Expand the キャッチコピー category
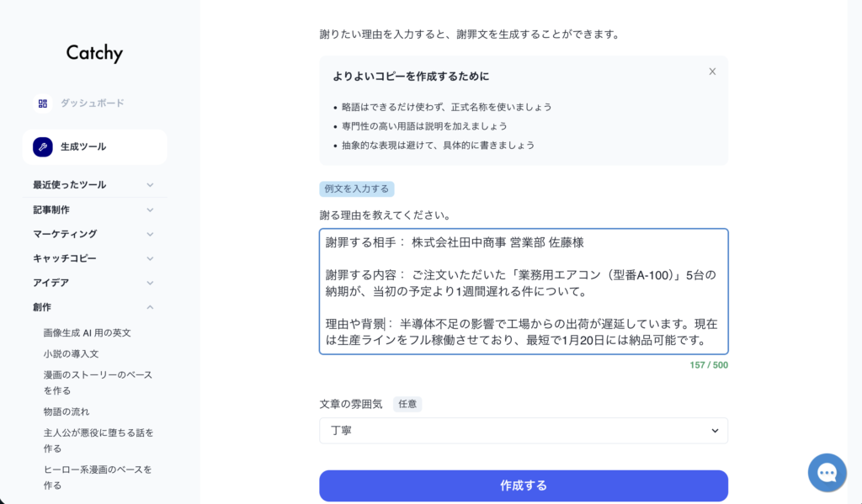This screenshot has width=862, height=504. click(93, 258)
